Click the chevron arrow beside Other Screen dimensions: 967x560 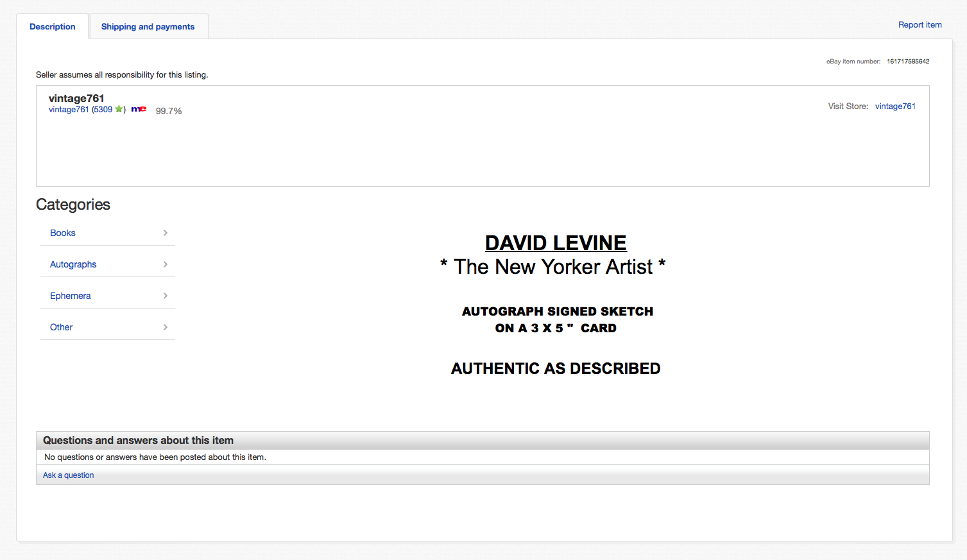(x=166, y=327)
